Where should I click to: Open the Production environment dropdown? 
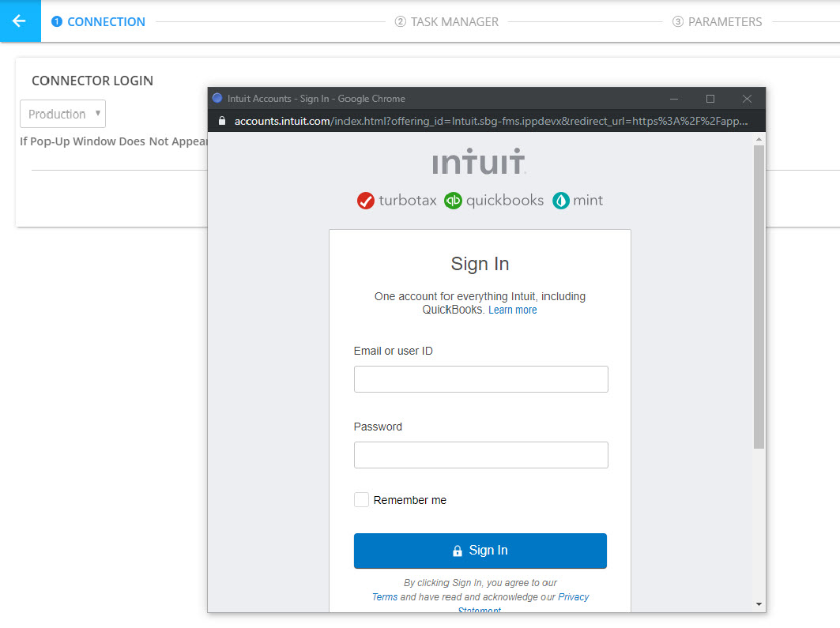tap(62, 114)
